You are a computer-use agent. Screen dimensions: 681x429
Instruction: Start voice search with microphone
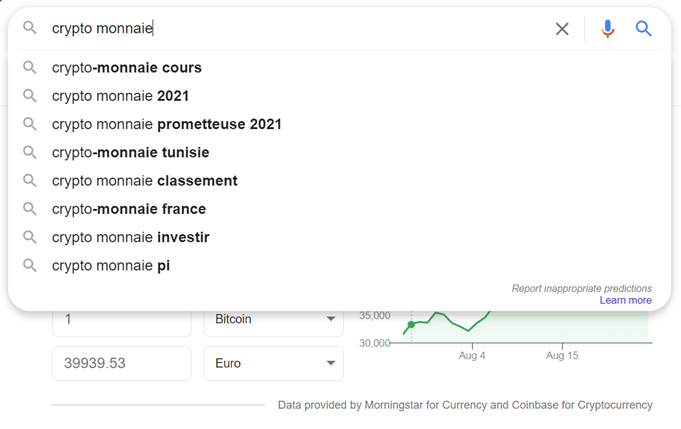coord(607,29)
